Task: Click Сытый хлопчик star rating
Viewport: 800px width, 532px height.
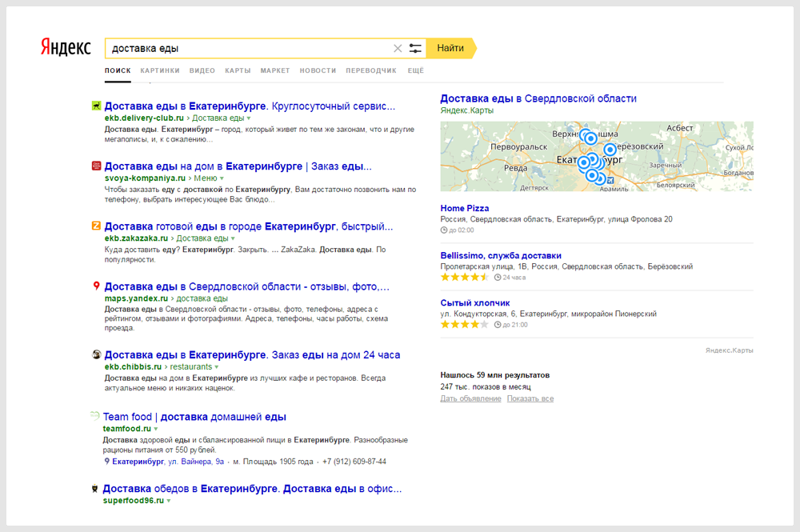Action: [x=464, y=325]
